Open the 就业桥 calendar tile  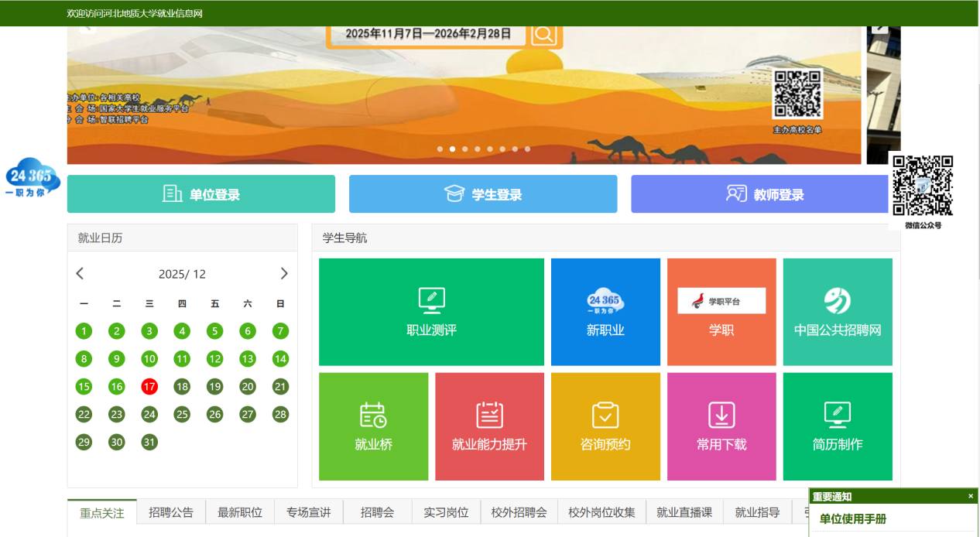pos(373,426)
